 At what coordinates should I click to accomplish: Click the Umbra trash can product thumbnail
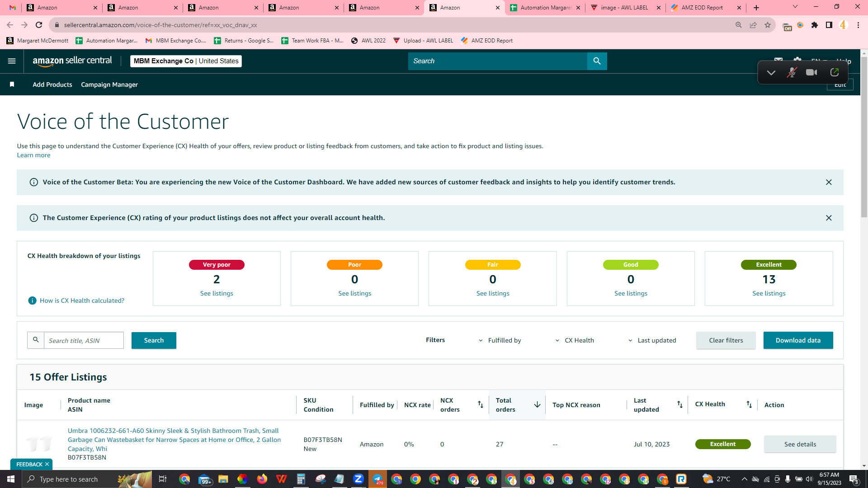[39, 444]
